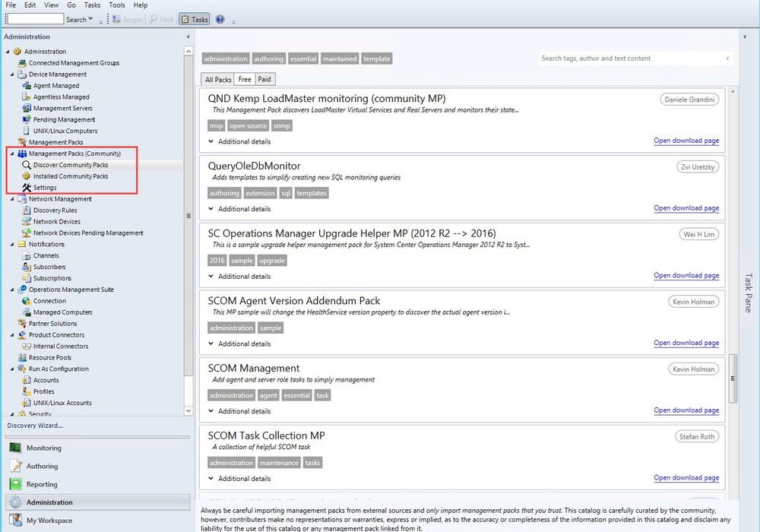Open download page for SCOM Management
Image resolution: width=760 pixels, height=532 pixels.
pyautogui.click(x=686, y=410)
